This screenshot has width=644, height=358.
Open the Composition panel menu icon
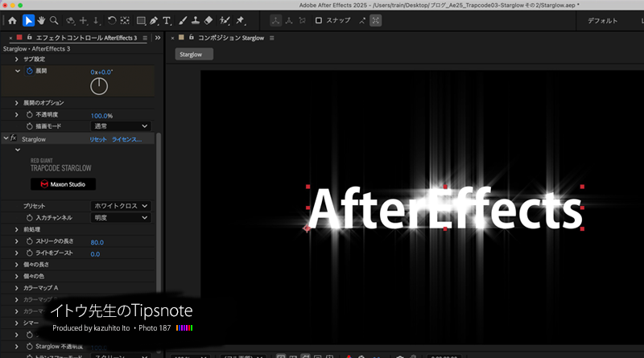click(271, 38)
